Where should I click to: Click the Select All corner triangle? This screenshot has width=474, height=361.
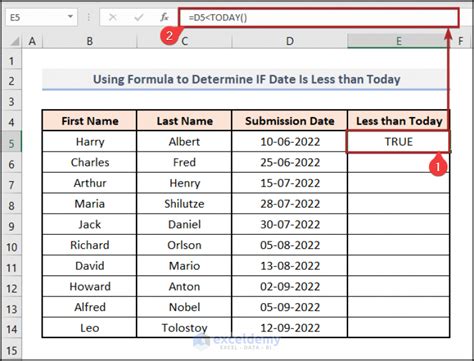[x=14, y=41]
